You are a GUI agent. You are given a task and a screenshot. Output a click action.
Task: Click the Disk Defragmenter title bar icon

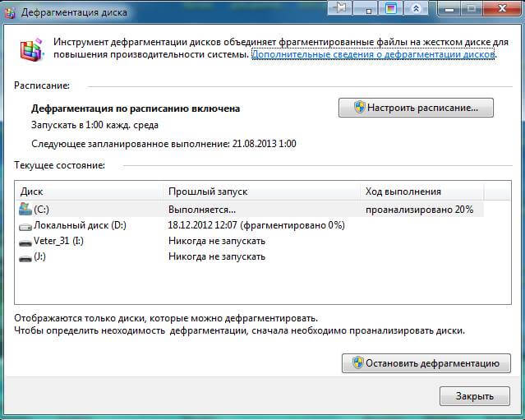(10, 12)
